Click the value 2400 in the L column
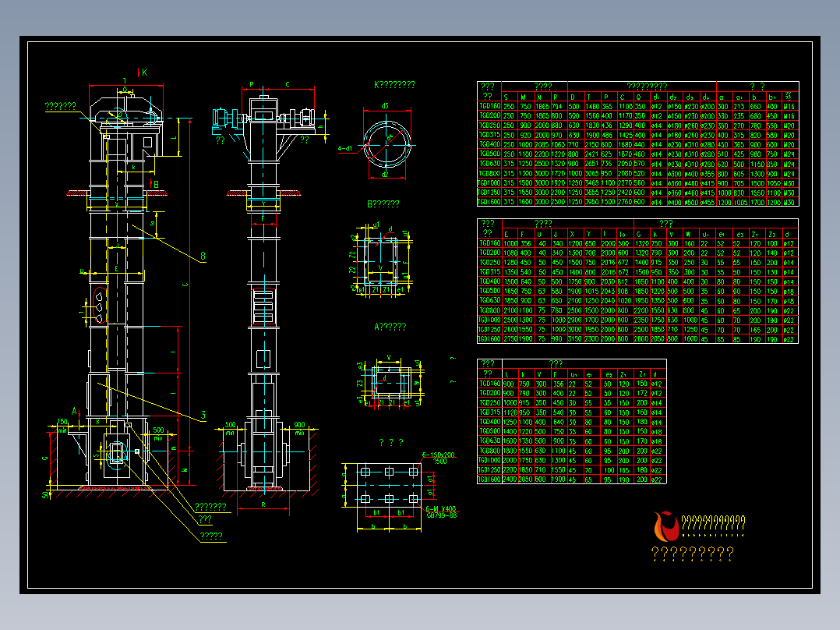The width and height of the screenshot is (840, 630). tap(509, 480)
